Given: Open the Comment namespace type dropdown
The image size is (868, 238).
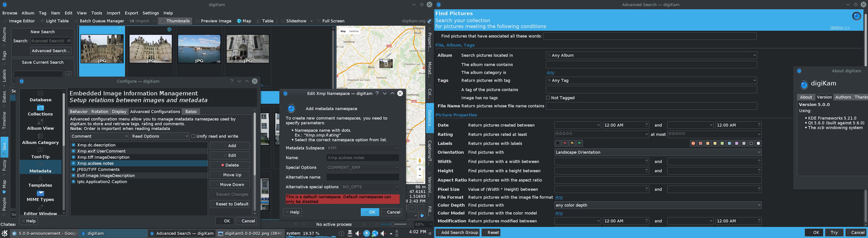Looking at the screenshot, I should coord(99,136).
